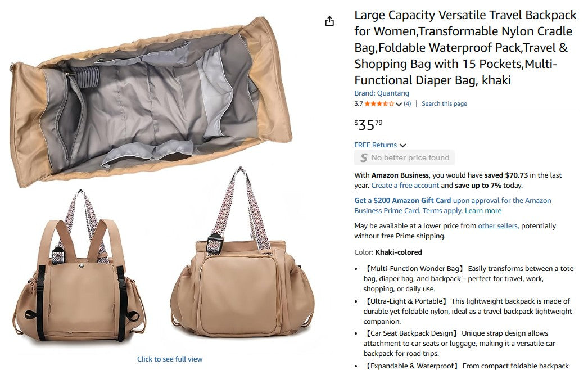Click the Search this page link

click(x=444, y=103)
